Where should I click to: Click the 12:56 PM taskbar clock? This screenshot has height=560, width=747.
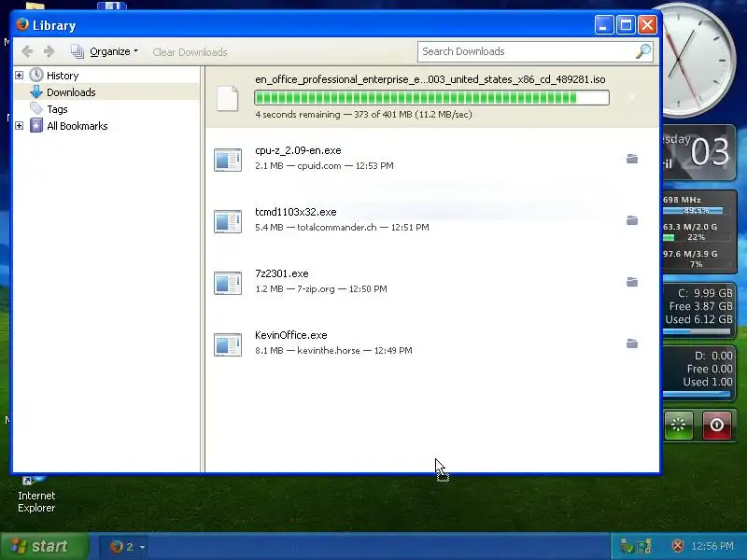click(712, 546)
